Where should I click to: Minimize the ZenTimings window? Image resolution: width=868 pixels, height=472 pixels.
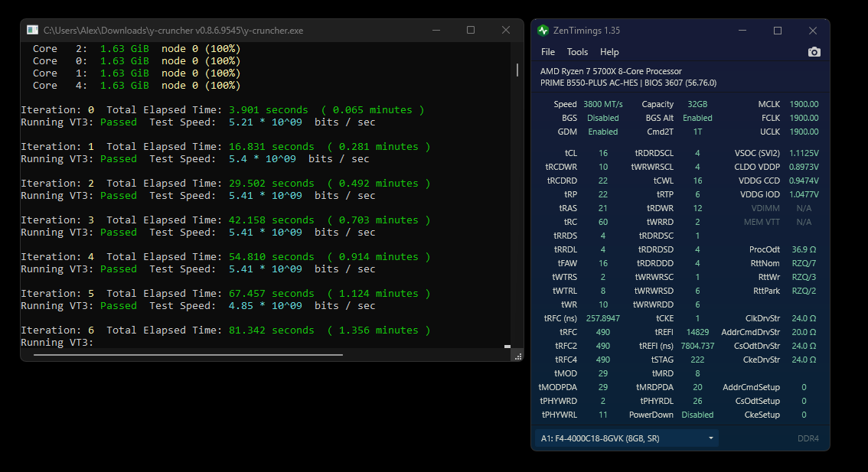[742, 31]
